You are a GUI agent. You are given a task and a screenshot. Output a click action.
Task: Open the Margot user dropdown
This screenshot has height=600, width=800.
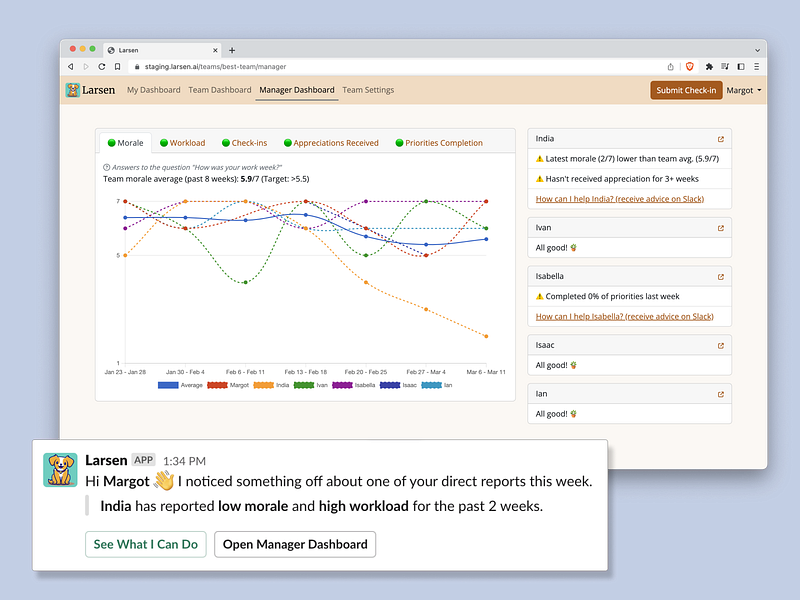[743, 90]
